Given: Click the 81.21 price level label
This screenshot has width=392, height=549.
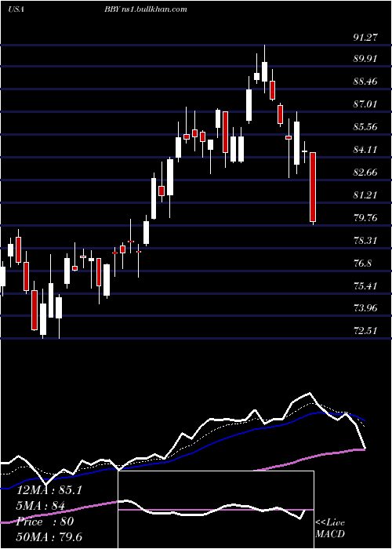Looking at the screenshot, I should coord(366,195).
